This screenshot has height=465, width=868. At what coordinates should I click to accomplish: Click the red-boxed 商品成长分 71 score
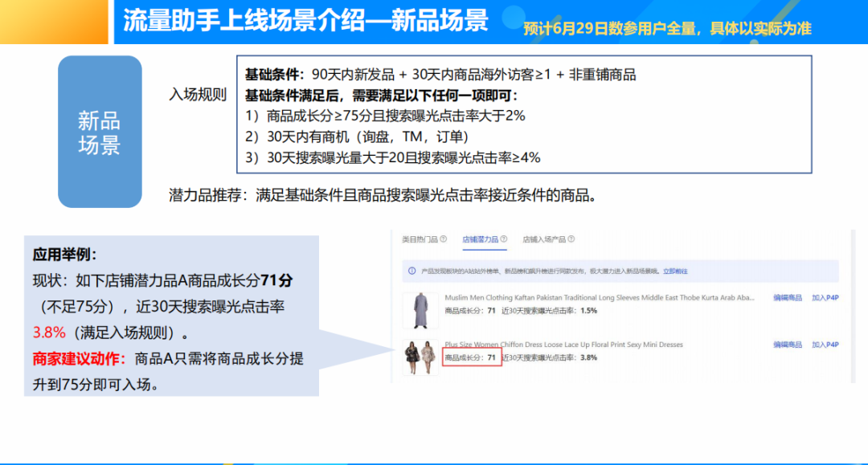[x=472, y=356]
